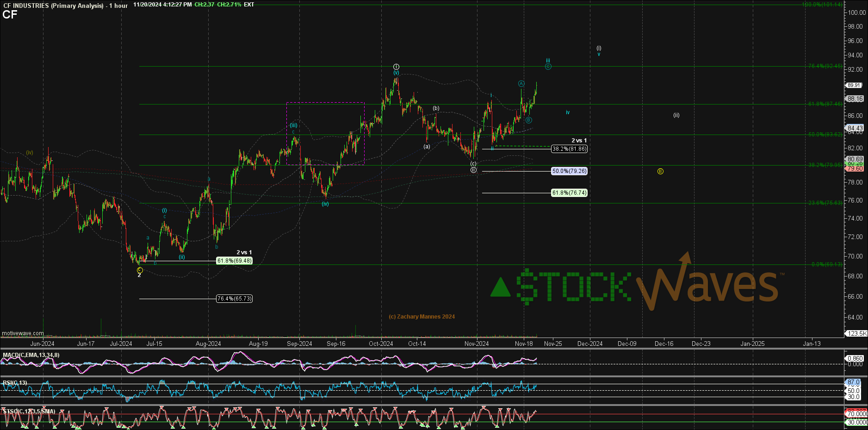Click 'Nov-18' on the date axis
Viewport: 868px width, 430px height.
tap(524, 344)
